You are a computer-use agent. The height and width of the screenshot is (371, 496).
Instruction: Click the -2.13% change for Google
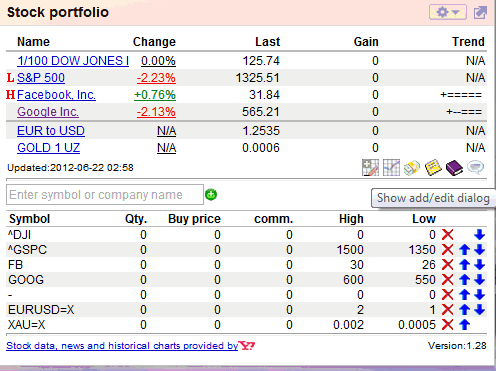click(156, 112)
